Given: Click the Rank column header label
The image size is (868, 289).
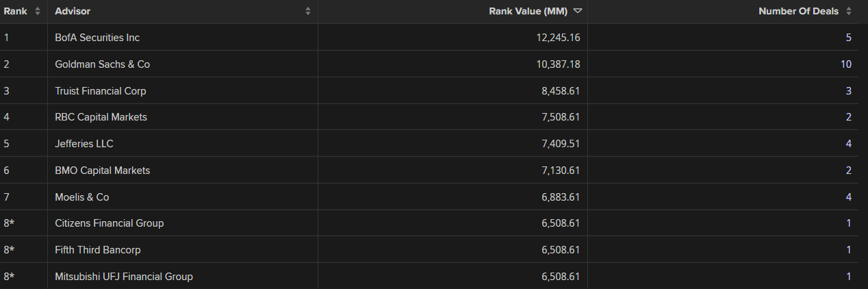Looking at the screenshot, I should (15, 11).
